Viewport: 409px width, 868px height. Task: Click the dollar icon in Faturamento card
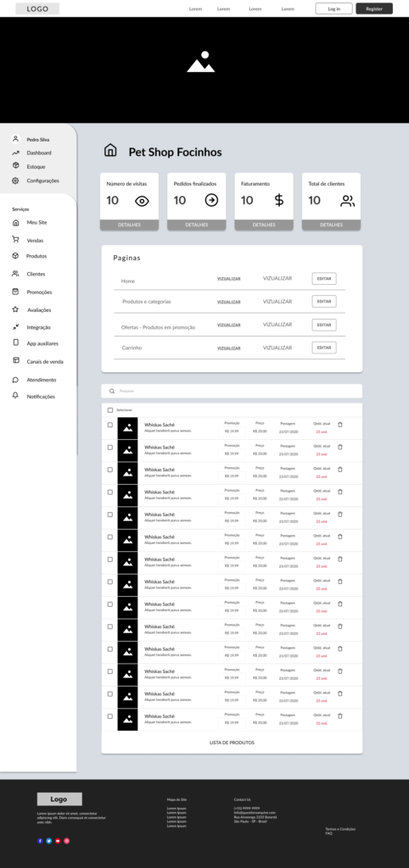(x=279, y=200)
